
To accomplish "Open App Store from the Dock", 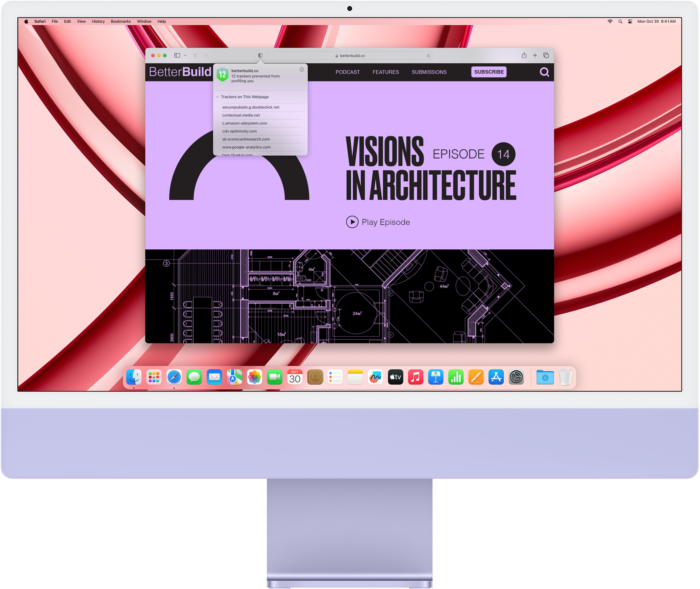I will tap(496, 377).
